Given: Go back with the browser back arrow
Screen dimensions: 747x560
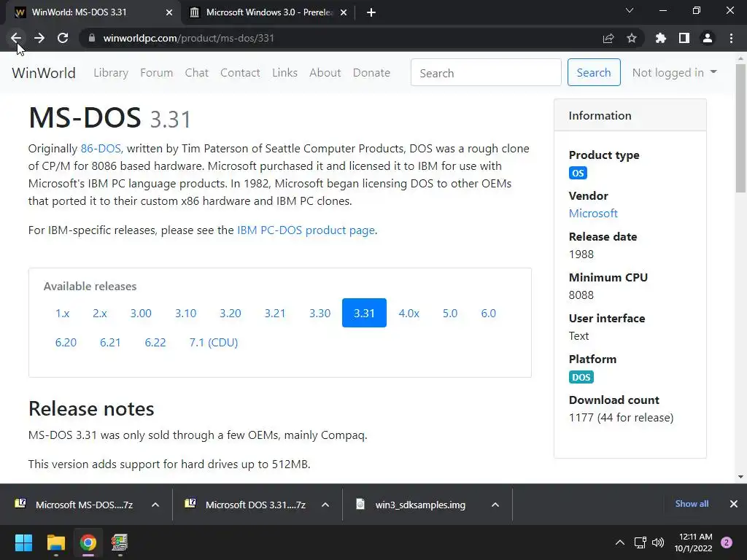Looking at the screenshot, I should tap(16, 38).
